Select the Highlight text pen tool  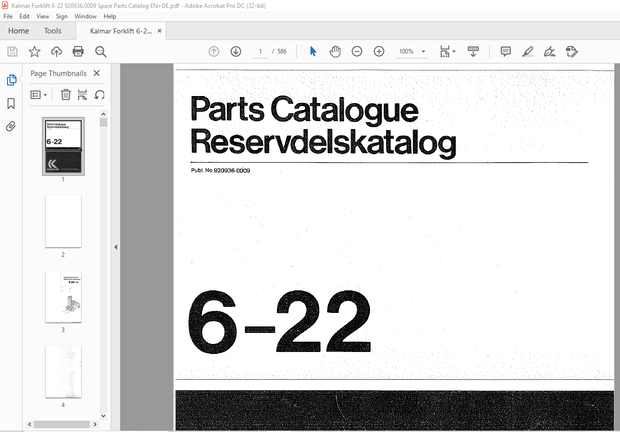click(528, 51)
